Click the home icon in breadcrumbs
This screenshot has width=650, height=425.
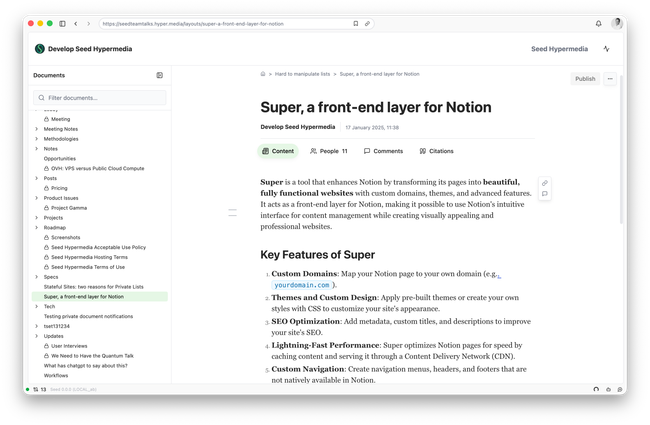tap(263, 74)
